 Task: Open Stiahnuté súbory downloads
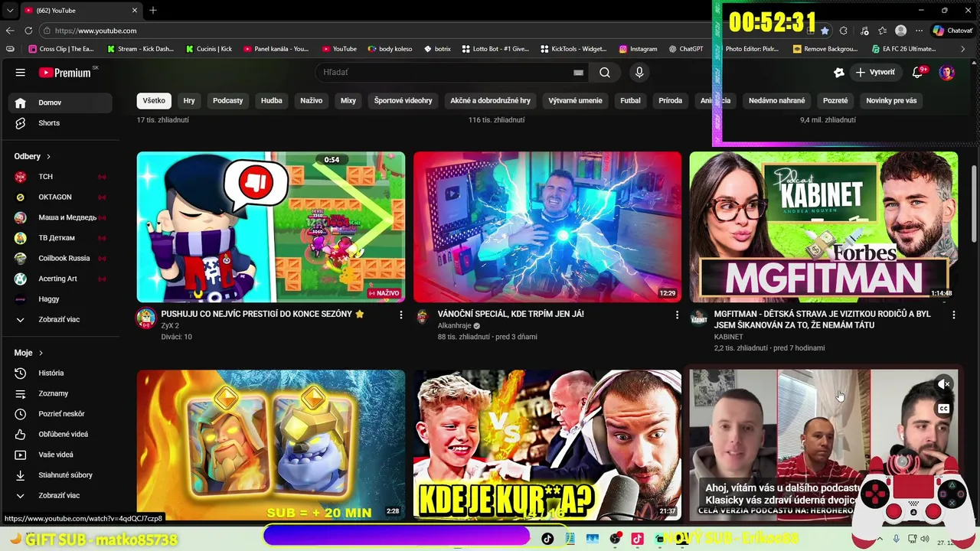(60, 475)
